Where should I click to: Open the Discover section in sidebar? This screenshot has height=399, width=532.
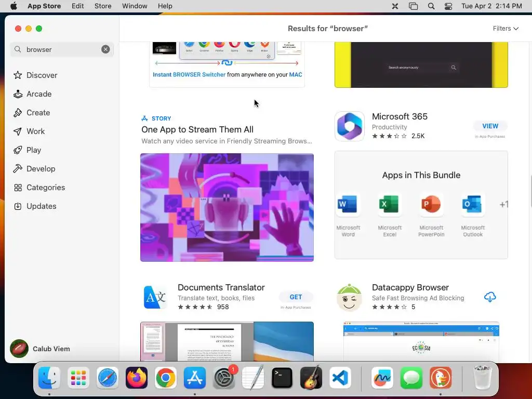[x=35, y=75]
